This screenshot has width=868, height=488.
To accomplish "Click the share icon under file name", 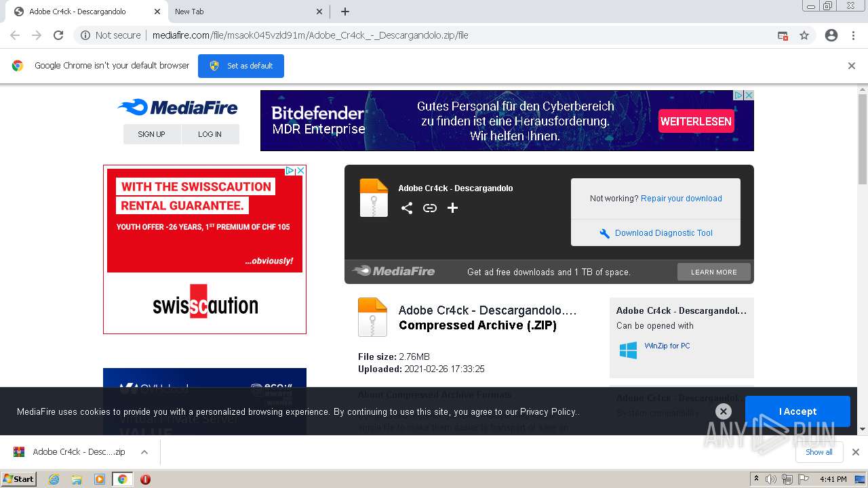I will click(407, 208).
